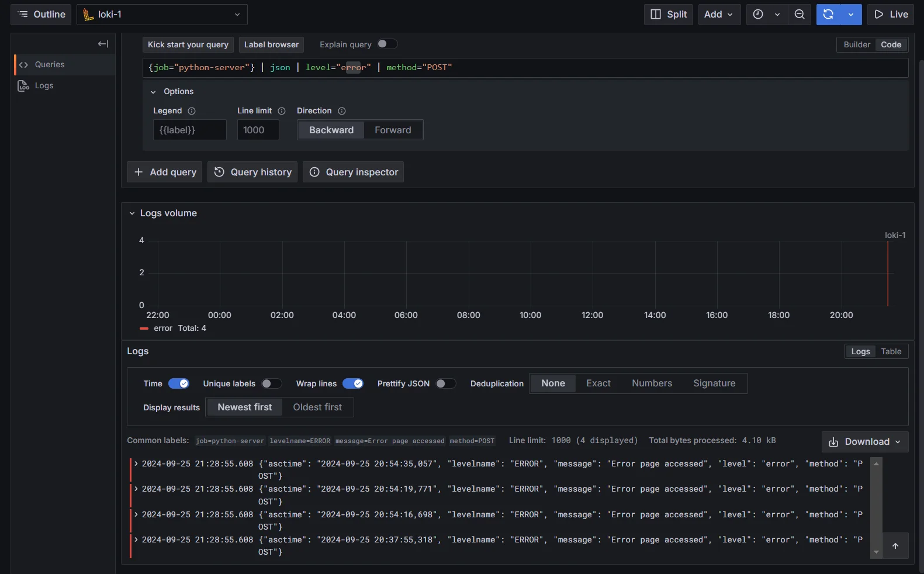This screenshot has height=574, width=924.
Task: Click the Loki datasource logo icon
Action: (88, 15)
